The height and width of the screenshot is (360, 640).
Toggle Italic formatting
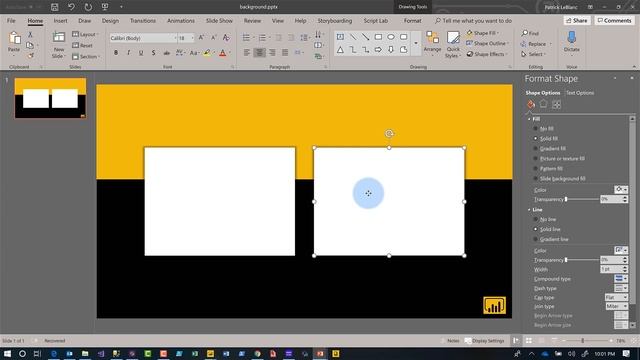pos(129,53)
